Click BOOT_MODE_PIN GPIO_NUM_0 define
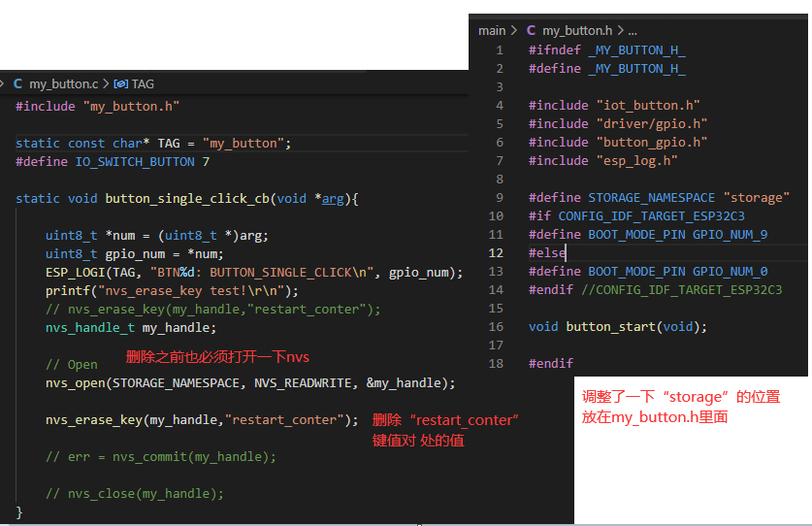The width and height of the screenshot is (812, 526). 648,271
